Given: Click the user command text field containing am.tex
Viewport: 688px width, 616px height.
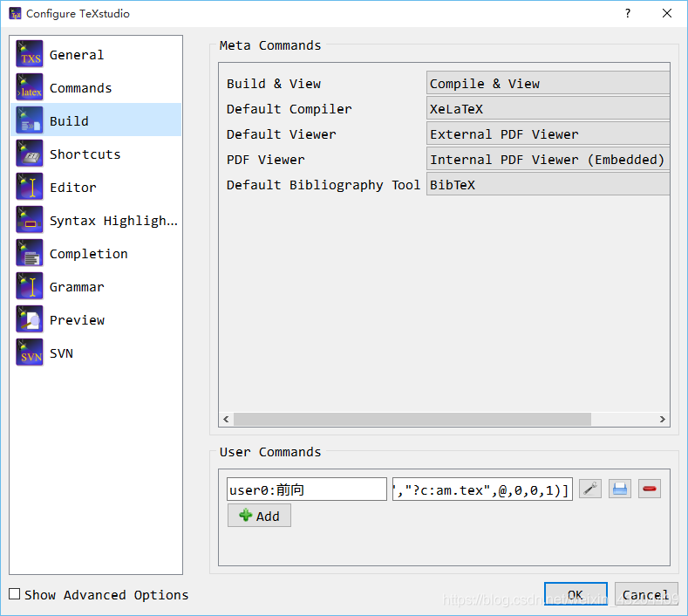Looking at the screenshot, I should click(482, 489).
